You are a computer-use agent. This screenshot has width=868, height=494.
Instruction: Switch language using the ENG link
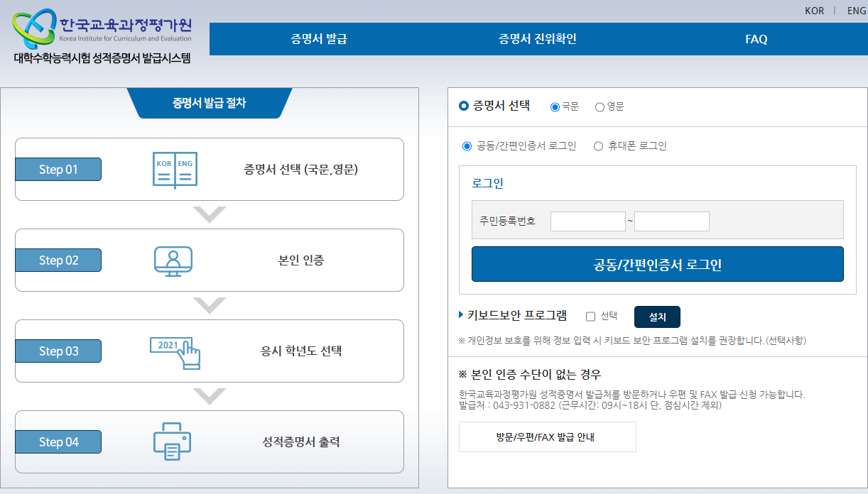[855, 11]
